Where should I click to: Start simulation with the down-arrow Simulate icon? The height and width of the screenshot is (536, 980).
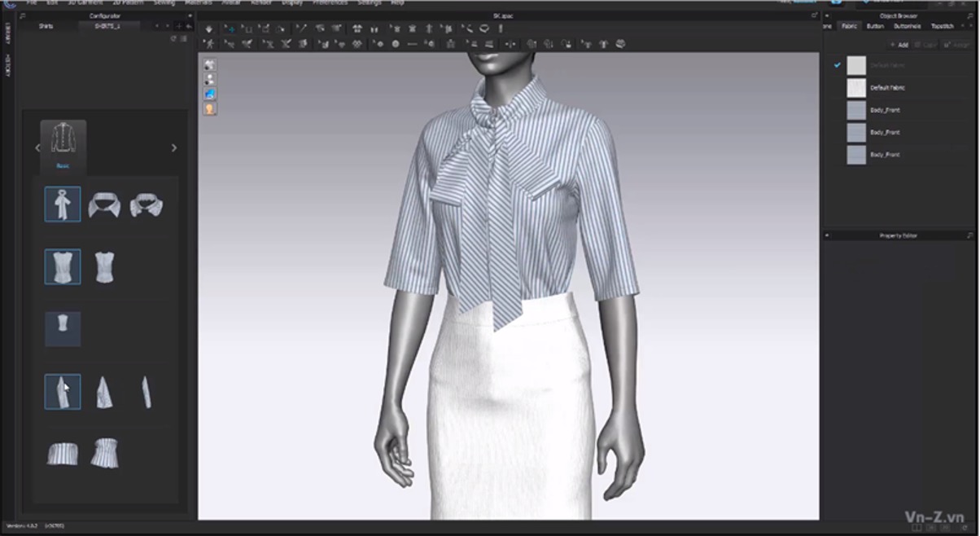point(208,29)
